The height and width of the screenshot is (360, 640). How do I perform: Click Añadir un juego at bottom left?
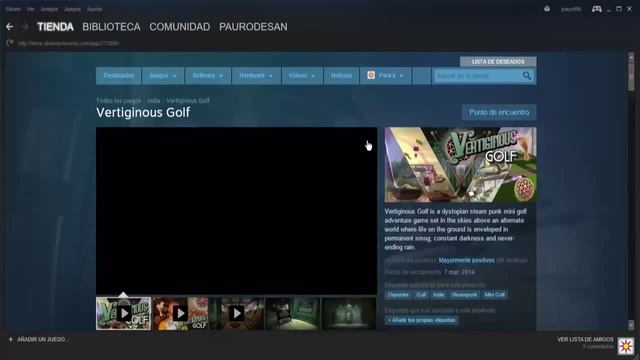tap(43, 340)
